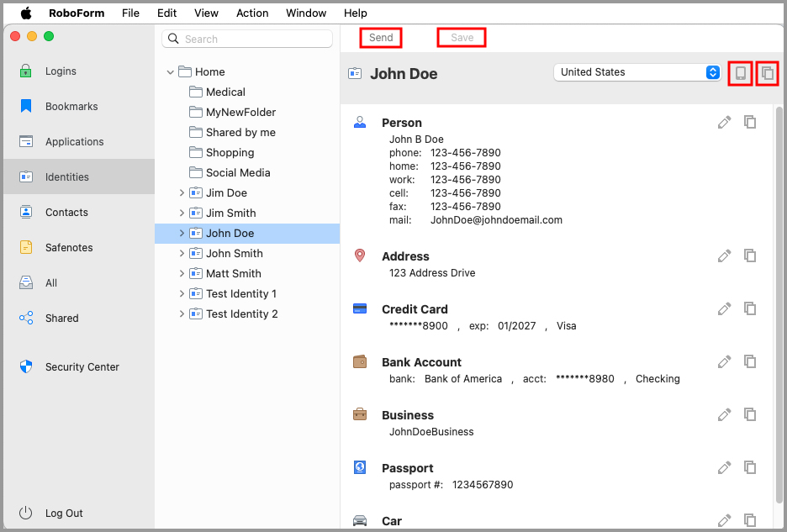The width and height of the screenshot is (787, 532).
Task: Open the Help menu
Action: point(356,13)
